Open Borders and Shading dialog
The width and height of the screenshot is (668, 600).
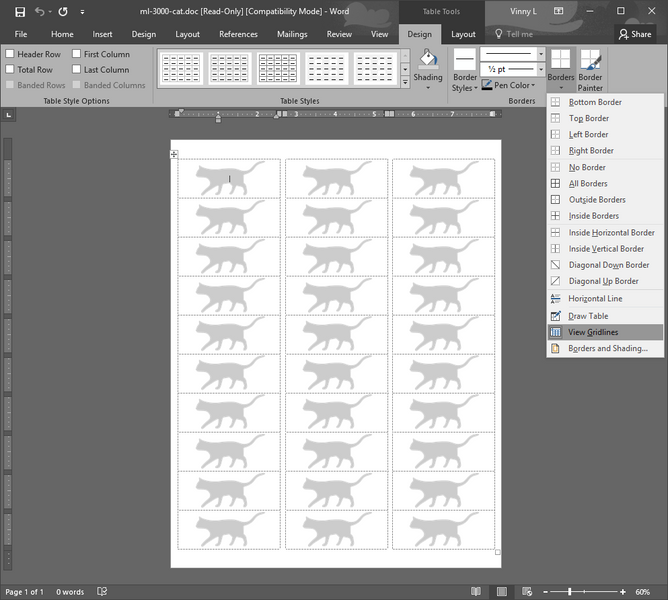pos(607,349)
